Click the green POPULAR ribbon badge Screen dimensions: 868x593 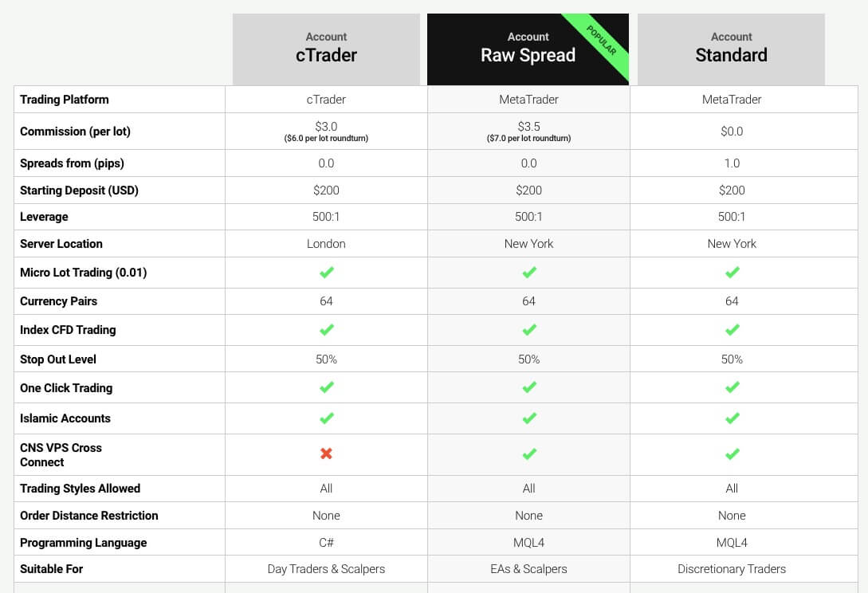coord(602,41)
